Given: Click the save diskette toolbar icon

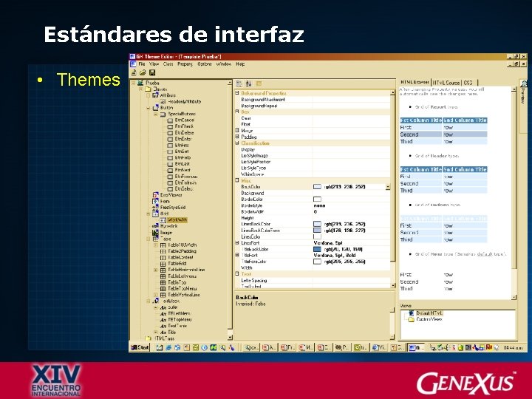Looking at the screenshot, I should click(152, 72).
